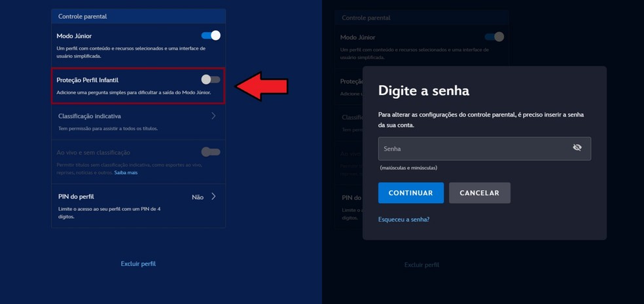Image resolution: width=644 pixels, height=304 pixels.
Task: Toggle the Ao vivo e sem classificação switch
Action: tap(211, 152)
